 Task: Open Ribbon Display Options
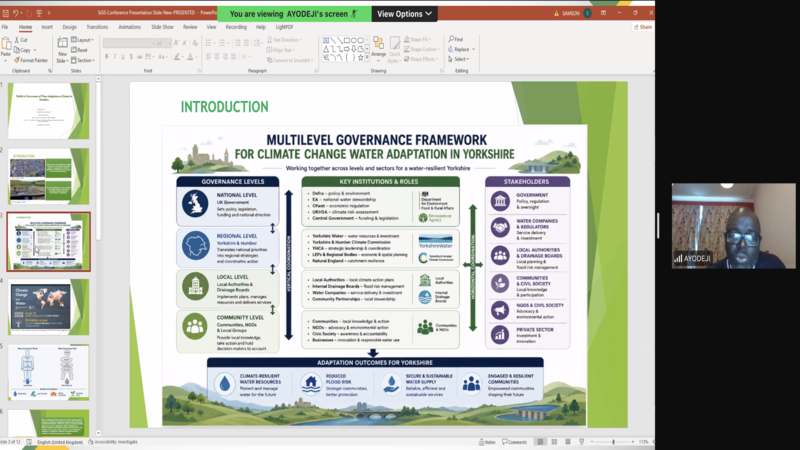[604, 13]
